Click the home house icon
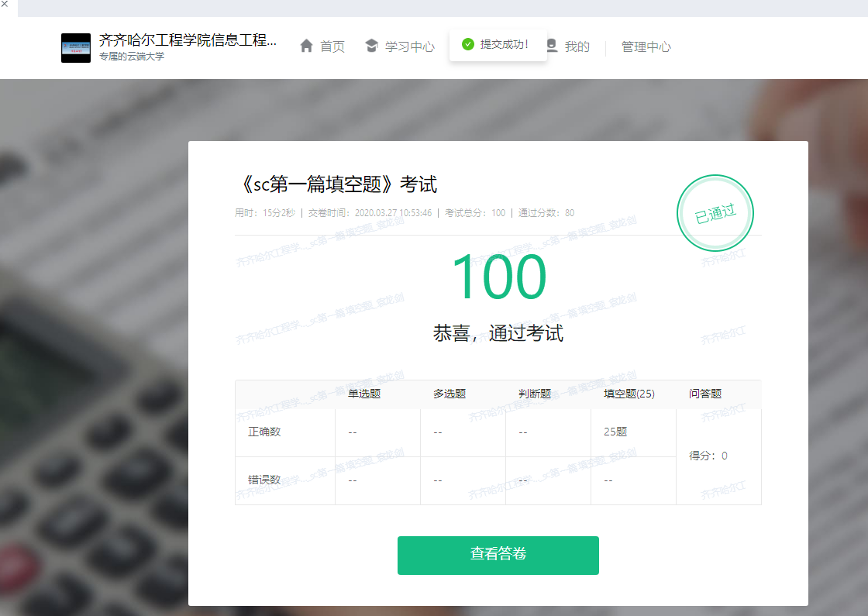 pyautogui.click(x=307, y=46)
